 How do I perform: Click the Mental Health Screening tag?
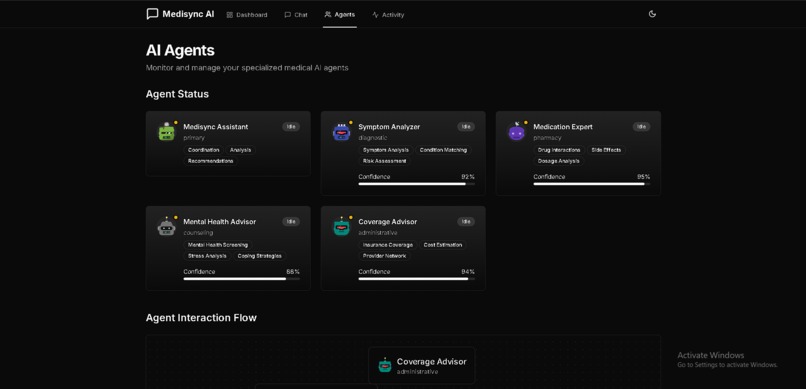(x=217, y=245)
